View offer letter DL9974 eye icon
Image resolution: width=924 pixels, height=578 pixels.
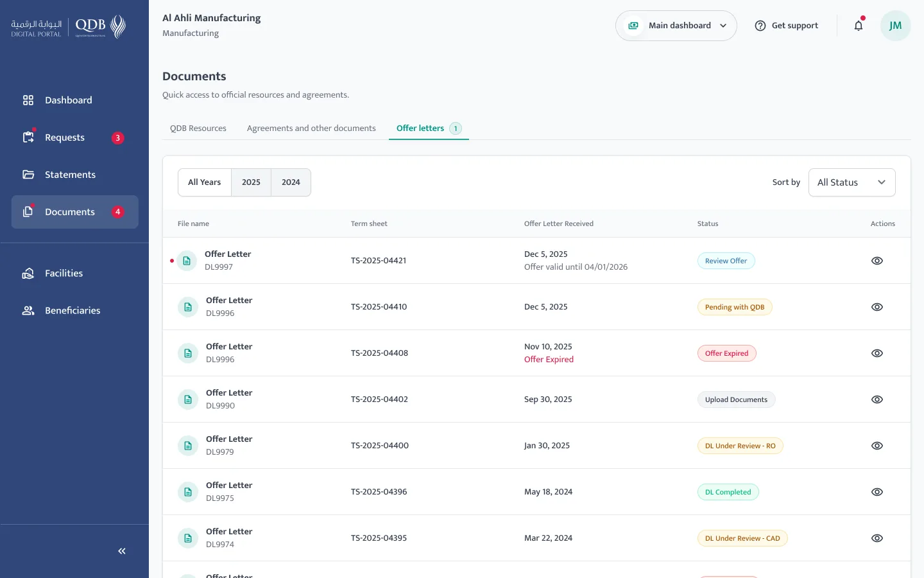tap(877, 538)
